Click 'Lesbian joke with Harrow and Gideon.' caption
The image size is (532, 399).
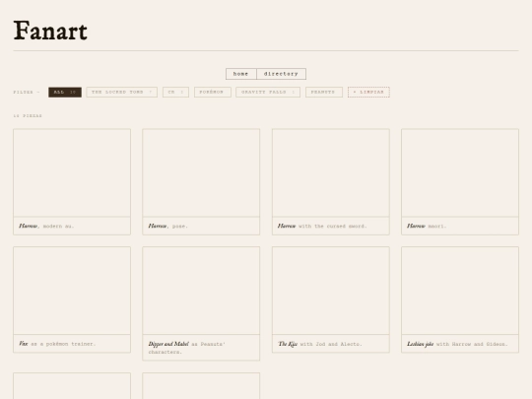point(457,344)
